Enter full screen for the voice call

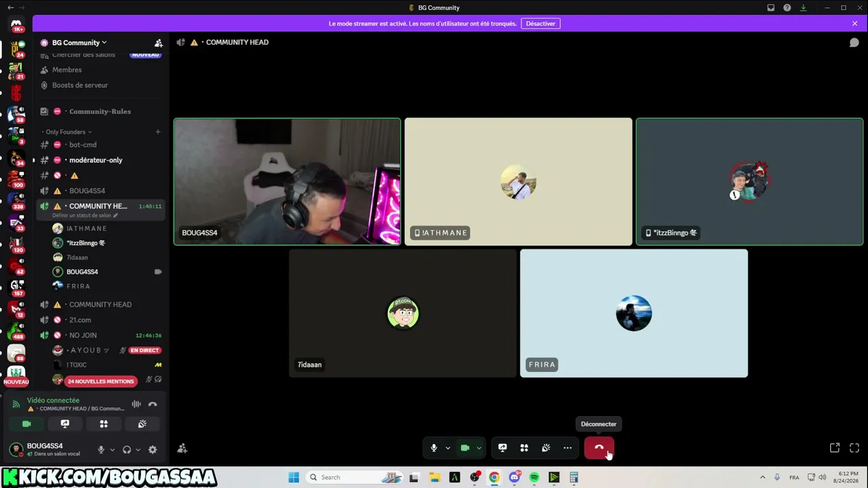coord(854,448)
